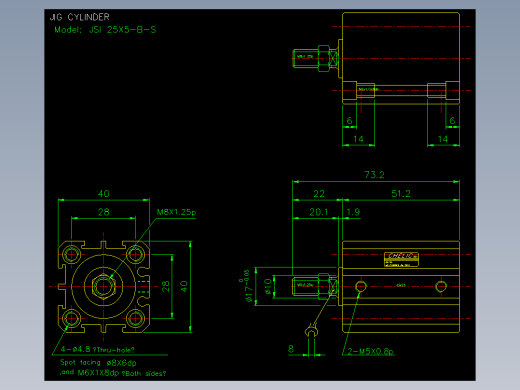Click the top-left mounting hole in front view
The height and width of the screenshot is (390, 520).
tap(71, 255)
